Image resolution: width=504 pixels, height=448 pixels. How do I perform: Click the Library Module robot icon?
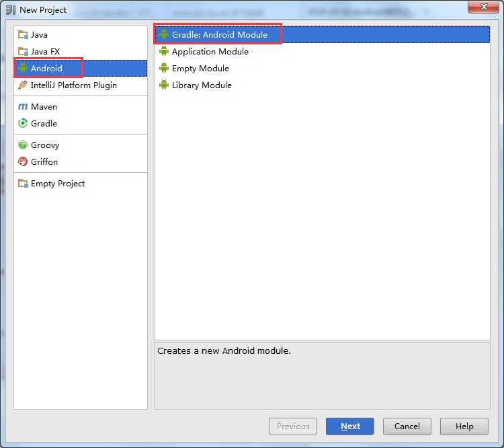[164, 85]
